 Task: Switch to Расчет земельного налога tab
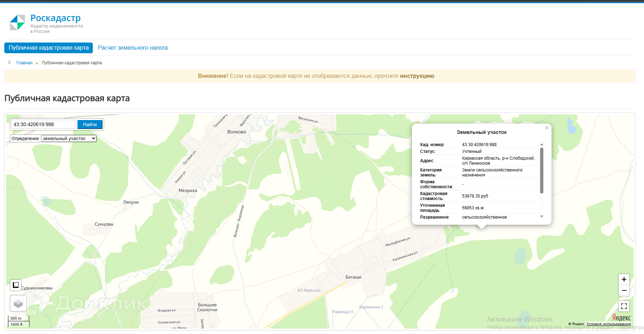[x=133, y=48]
